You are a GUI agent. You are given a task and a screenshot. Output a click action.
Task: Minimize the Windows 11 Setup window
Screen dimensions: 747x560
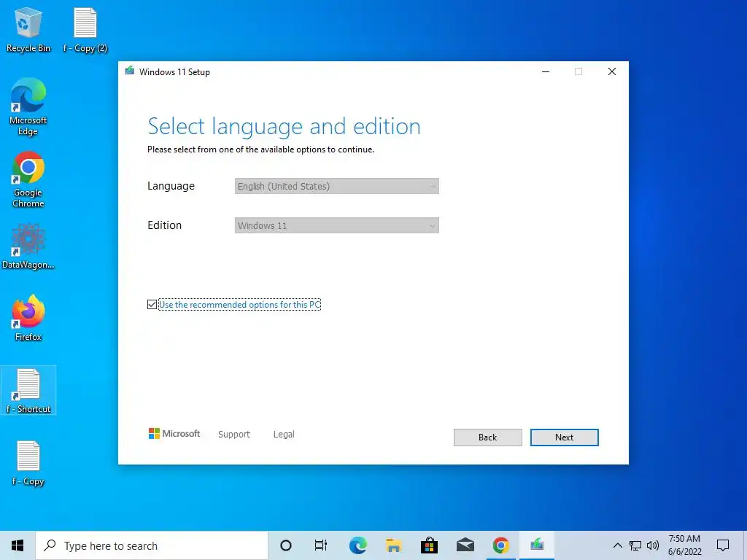pyautogui.click(x=546, y=71)
